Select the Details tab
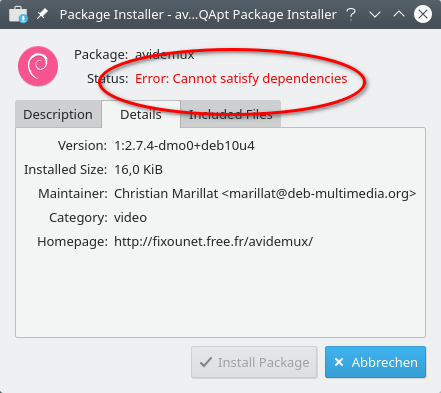The width and height of the screenshot is (441, 393). (x=141, y=114)
